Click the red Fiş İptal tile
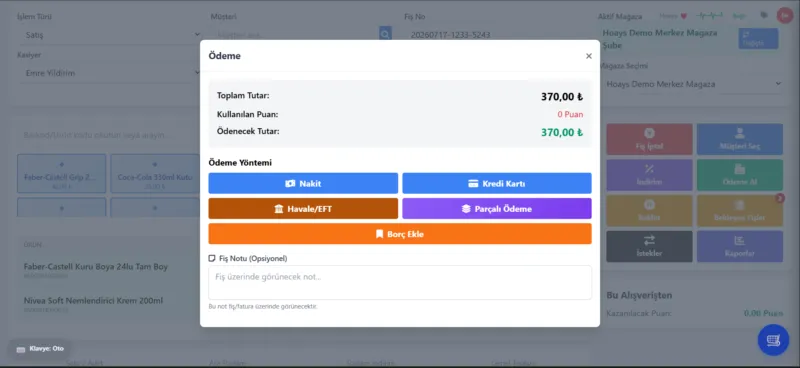800x368 pixels. pyautogui.click(x=649, y=139)
